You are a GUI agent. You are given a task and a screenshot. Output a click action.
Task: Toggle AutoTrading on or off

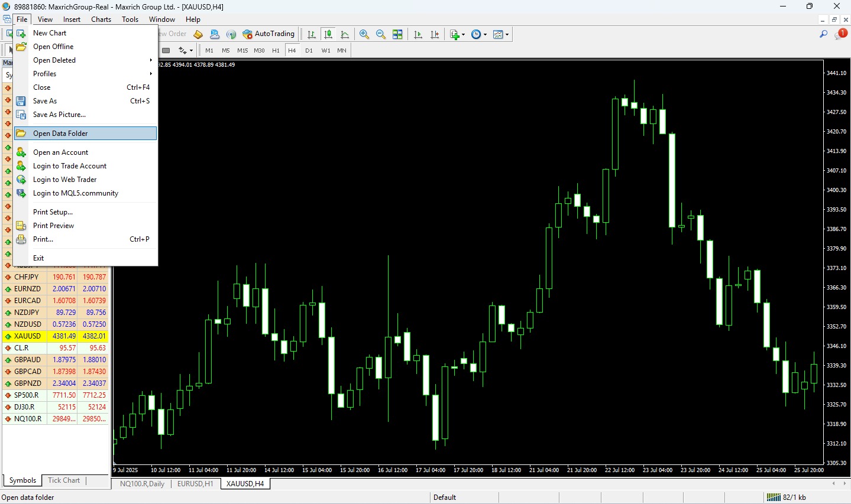pos(269,34)
